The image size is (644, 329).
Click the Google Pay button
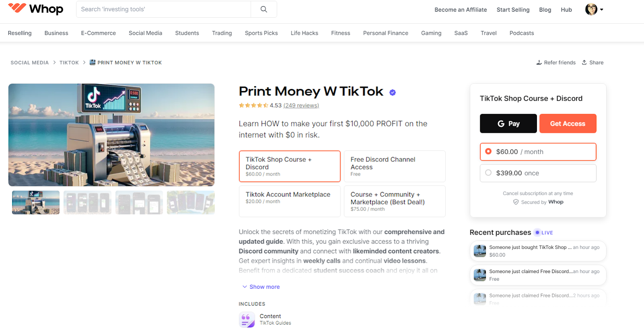pos(508,123)
